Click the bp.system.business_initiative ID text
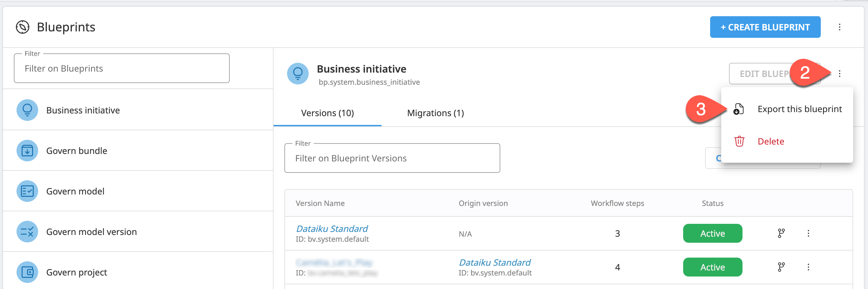The width and height of the screenshot is (868, 289). tap(369, 82)
